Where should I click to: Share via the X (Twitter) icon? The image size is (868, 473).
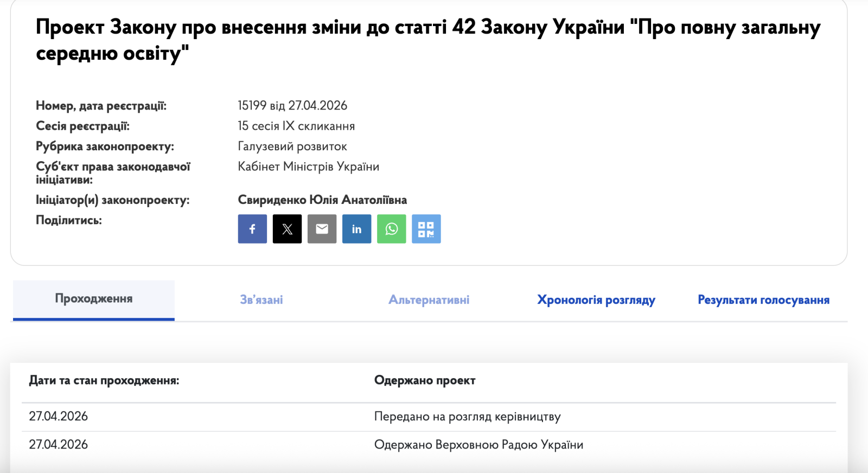pos(287,229)
